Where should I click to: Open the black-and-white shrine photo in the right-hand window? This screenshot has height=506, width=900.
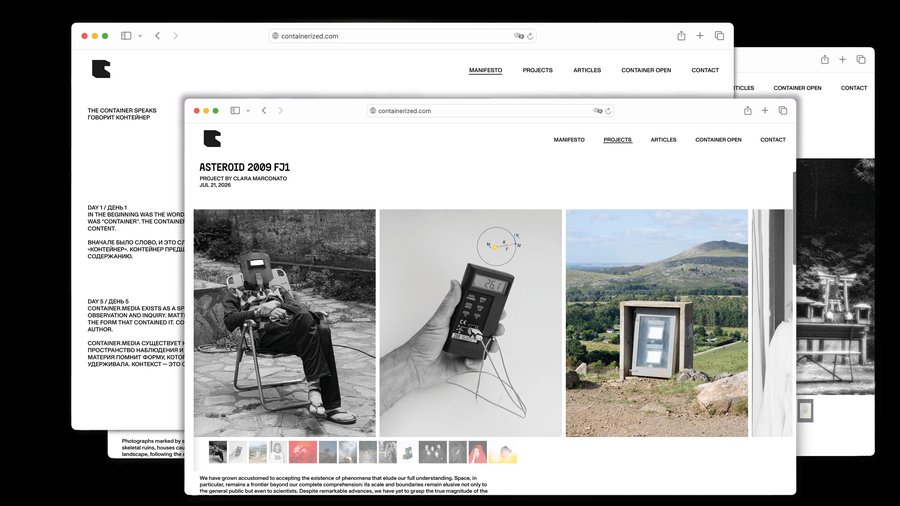tap(836, 277)
